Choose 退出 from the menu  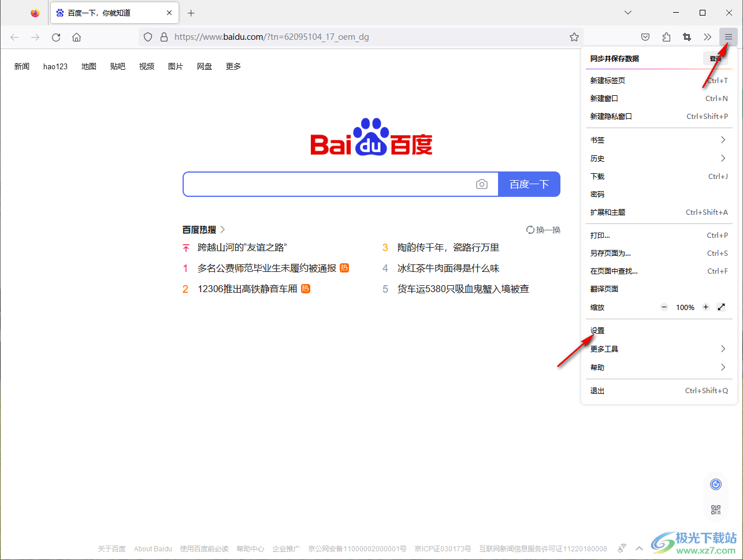coord(659,391)
